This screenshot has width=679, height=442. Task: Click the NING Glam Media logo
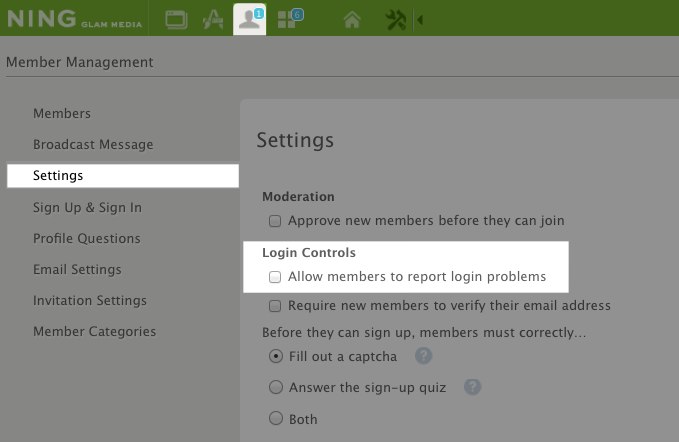74,19
